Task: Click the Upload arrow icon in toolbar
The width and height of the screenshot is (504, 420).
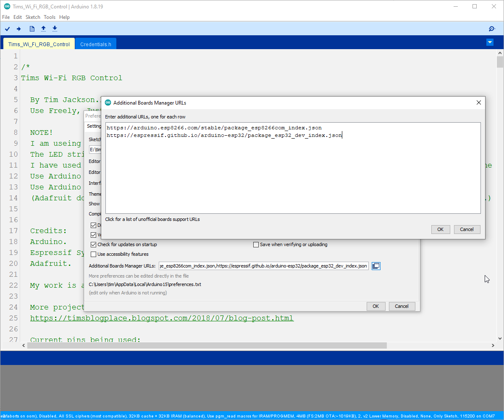Action: [x=18, y=29]
